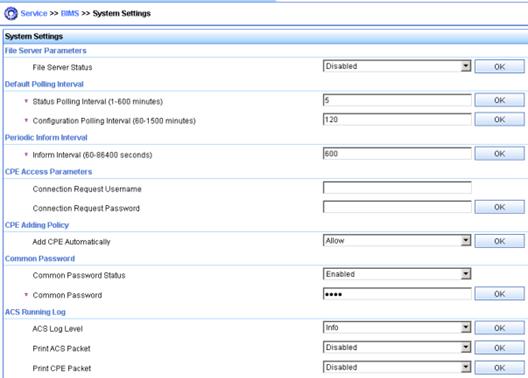
Task: Save CPE Access Parameters with OK
Action: [499, 207]
